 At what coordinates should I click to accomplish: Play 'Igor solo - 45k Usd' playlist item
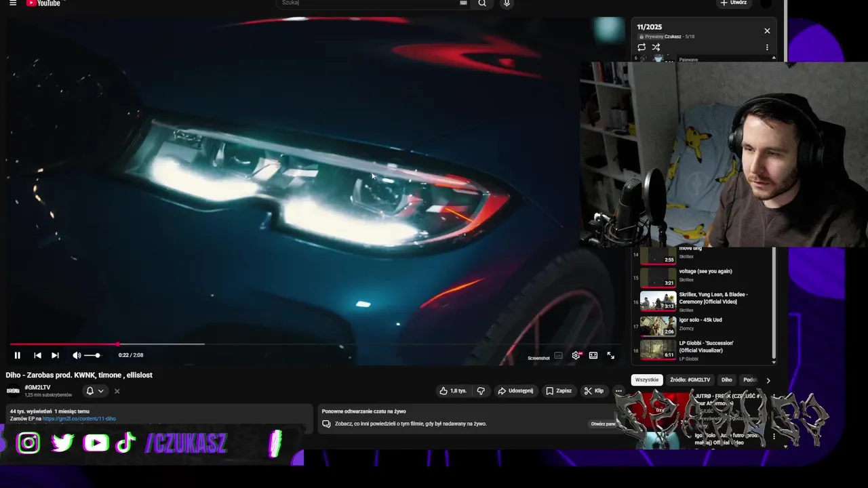click(703, 325)
